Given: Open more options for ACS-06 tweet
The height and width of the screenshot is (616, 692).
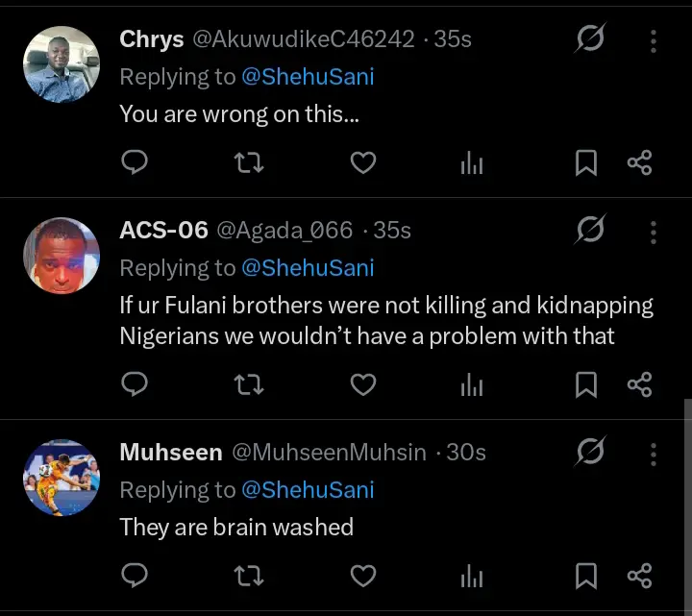Looking at the screenshot, I should pyautogui.click(x=654, y=232).
